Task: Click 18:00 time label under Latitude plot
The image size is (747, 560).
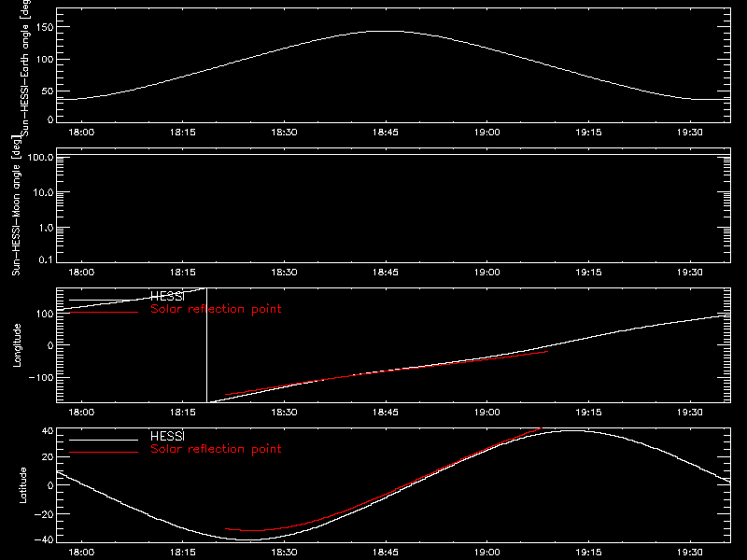Action: click(81, 553)
